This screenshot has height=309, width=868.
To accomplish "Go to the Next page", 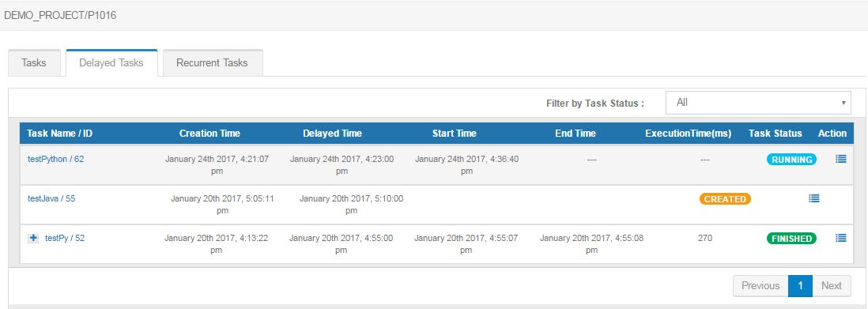I will point(832,286).
